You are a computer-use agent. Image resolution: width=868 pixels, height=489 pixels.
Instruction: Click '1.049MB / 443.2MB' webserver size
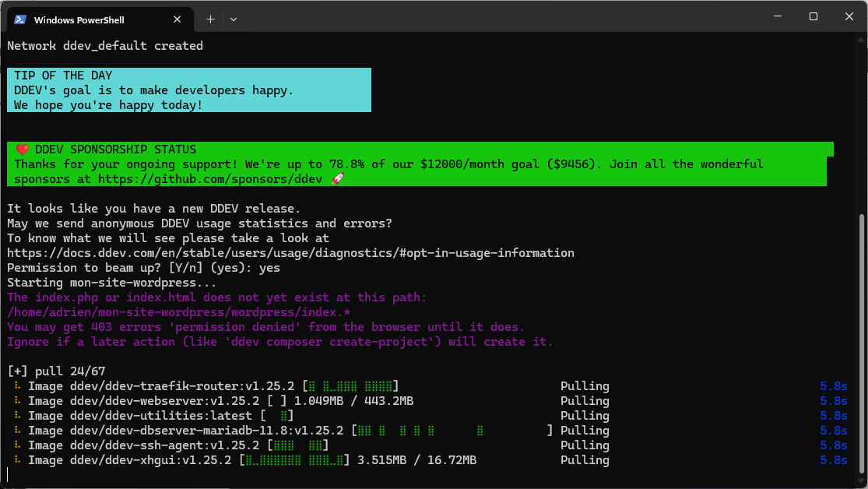coord(353,401)
